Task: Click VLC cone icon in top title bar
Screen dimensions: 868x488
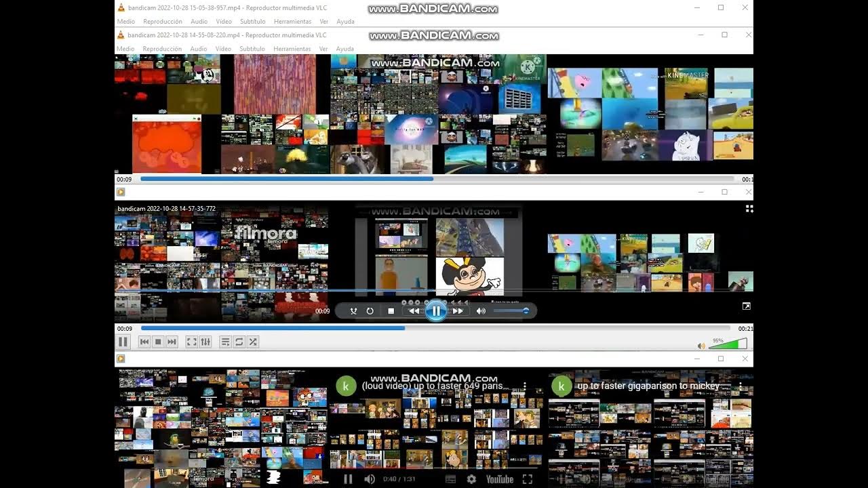Action: click(x=121, y=8)
